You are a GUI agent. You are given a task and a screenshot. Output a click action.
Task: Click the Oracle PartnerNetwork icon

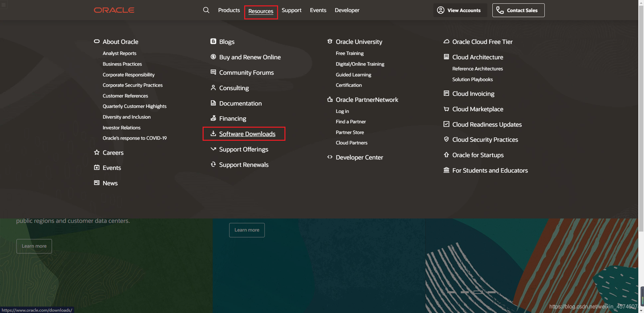coord(330,99)
